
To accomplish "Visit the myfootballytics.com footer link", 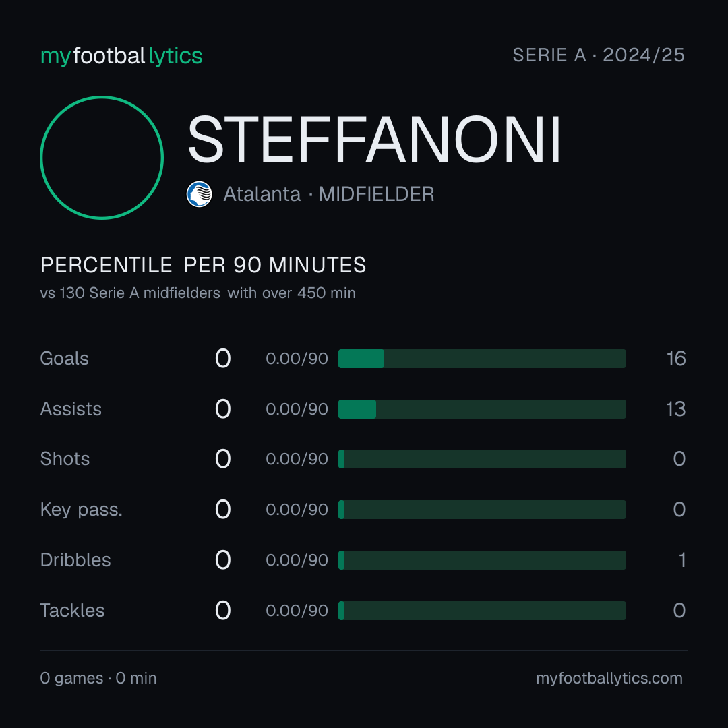I will 609,678.
